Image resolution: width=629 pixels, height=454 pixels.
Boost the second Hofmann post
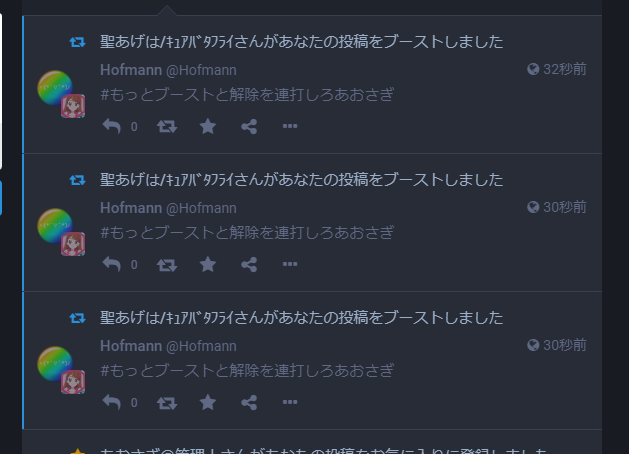[167, 264]
